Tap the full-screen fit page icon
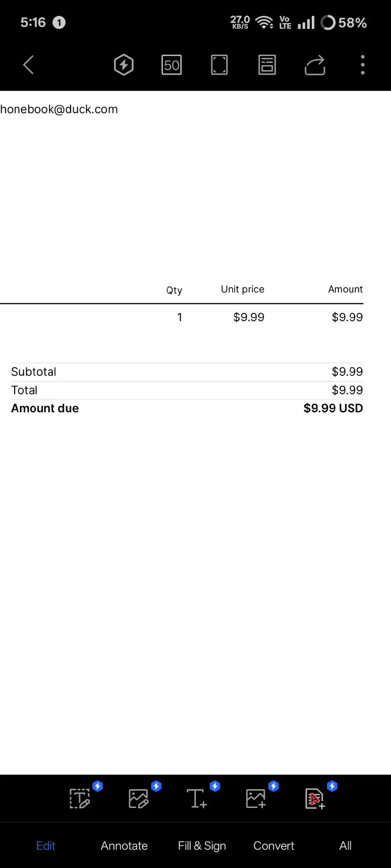The width and height of the screenshot is (391, 868). tap(219, 65)
